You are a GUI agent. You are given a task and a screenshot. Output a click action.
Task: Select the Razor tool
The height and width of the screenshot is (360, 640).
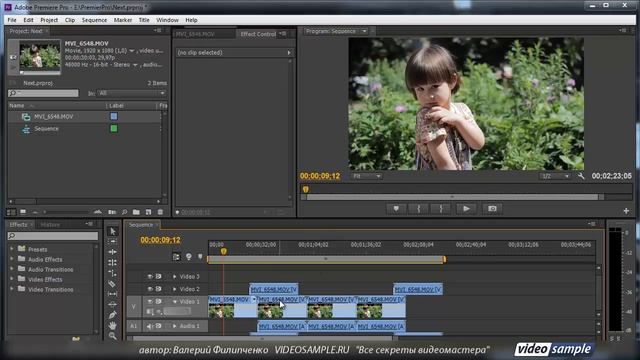pyautogui.click(x=112, y=284)
